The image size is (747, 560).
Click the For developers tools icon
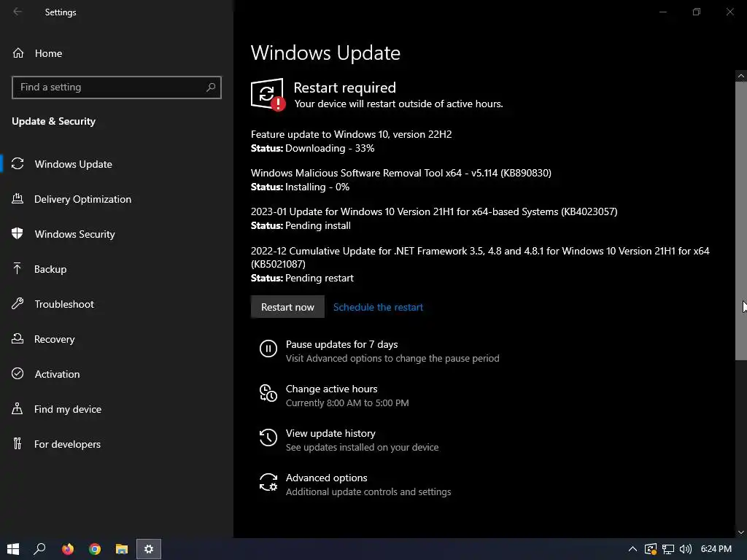click(x=18, y=444)
